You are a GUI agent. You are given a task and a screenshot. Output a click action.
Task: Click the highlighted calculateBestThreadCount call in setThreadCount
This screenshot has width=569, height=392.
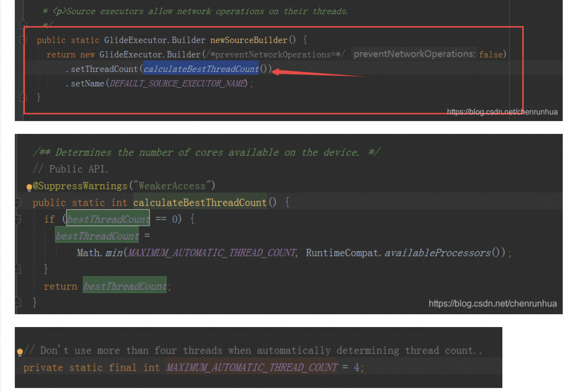[x=201, y=69]
